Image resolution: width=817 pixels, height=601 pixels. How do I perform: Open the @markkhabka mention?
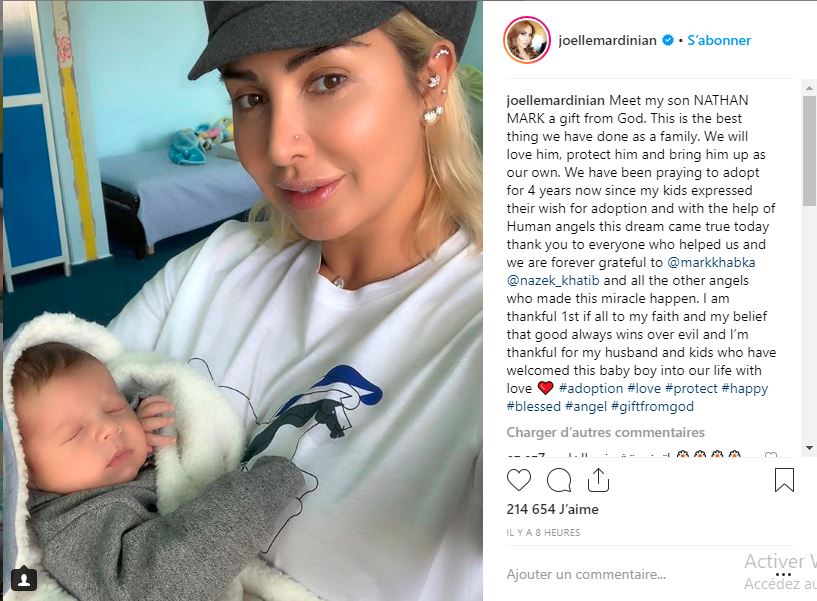(711, 262)
